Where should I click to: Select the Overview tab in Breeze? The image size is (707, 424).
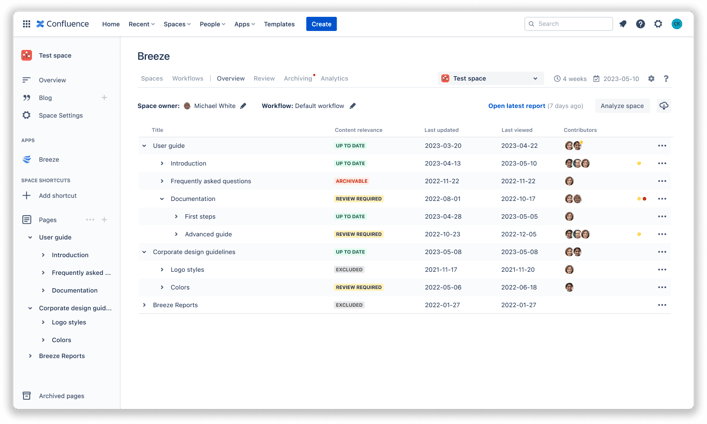230,78
